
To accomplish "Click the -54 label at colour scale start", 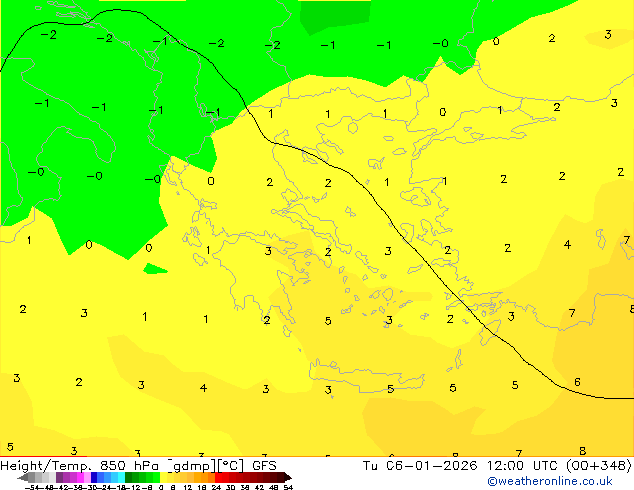I will pos(32,487).
